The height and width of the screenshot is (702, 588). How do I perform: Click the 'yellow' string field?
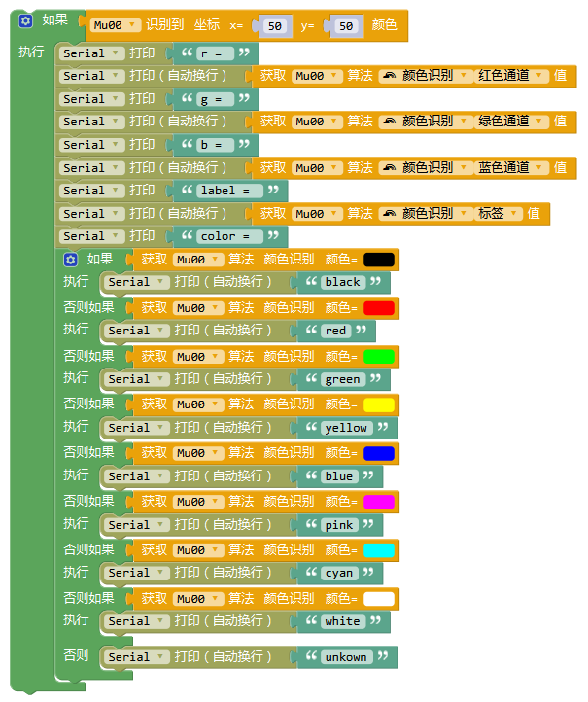tap(346, 428)
